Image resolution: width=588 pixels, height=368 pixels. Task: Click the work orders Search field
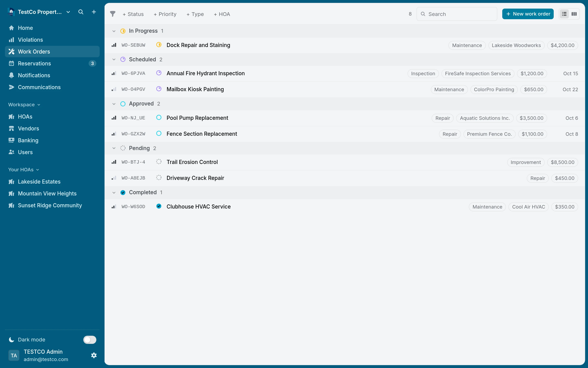[x=457, y=14]
